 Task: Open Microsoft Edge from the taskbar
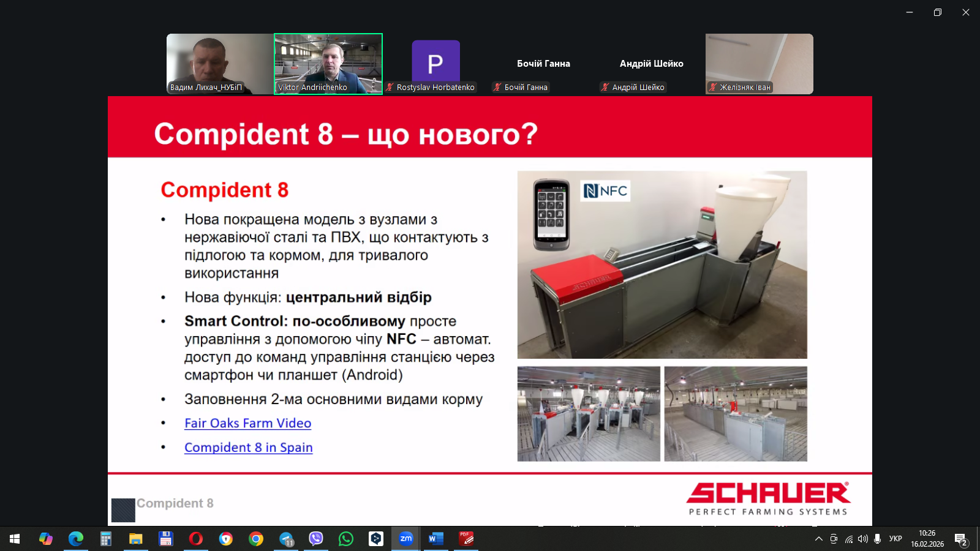(75, 539)
